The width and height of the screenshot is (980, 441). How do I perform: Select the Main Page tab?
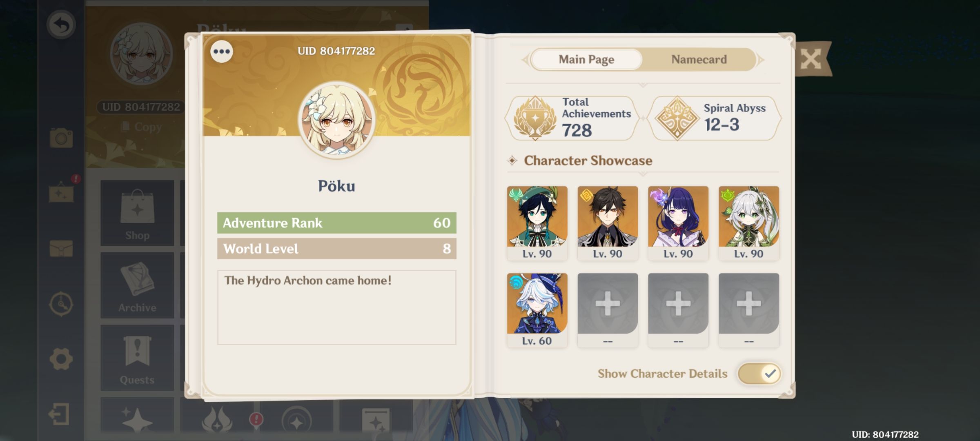586,60
